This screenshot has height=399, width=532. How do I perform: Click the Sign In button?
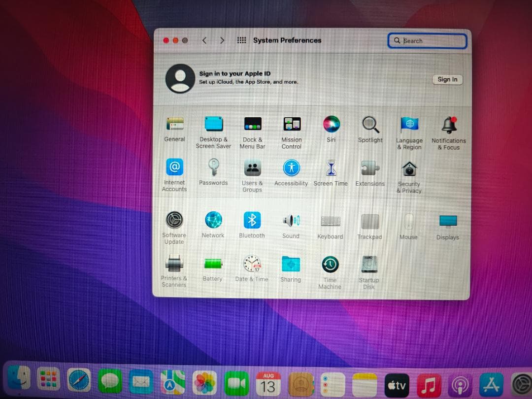tap(447, 79)
